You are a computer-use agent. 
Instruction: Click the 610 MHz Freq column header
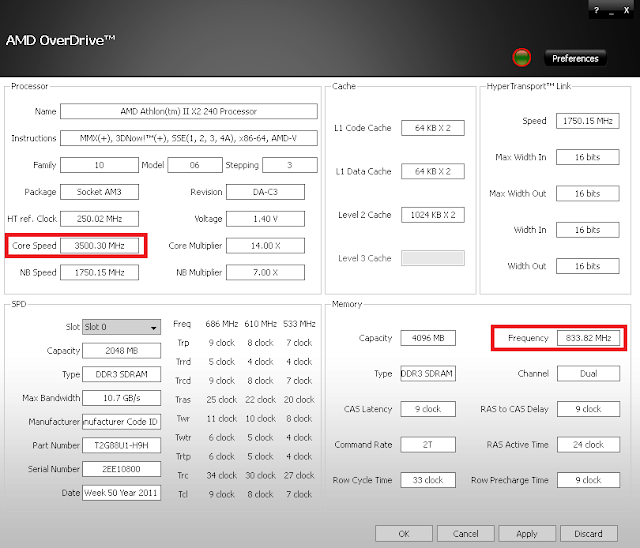pos(260,324)
